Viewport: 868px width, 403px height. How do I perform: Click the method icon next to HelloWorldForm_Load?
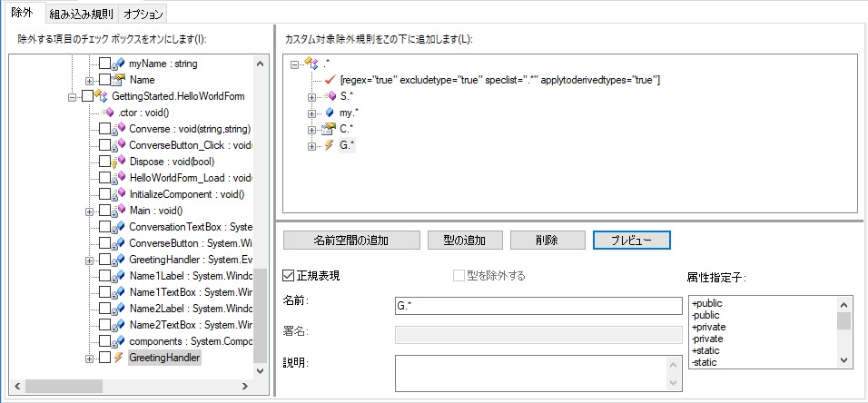click(x=119, y=178)
